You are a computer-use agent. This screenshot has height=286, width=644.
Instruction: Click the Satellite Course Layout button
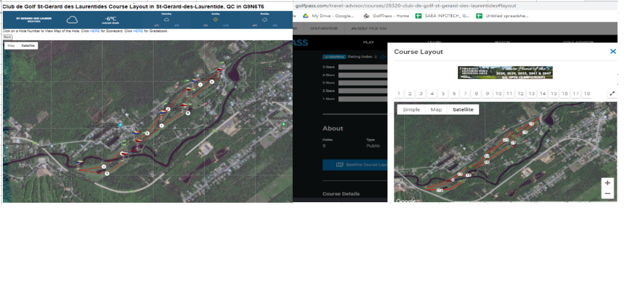355,165
